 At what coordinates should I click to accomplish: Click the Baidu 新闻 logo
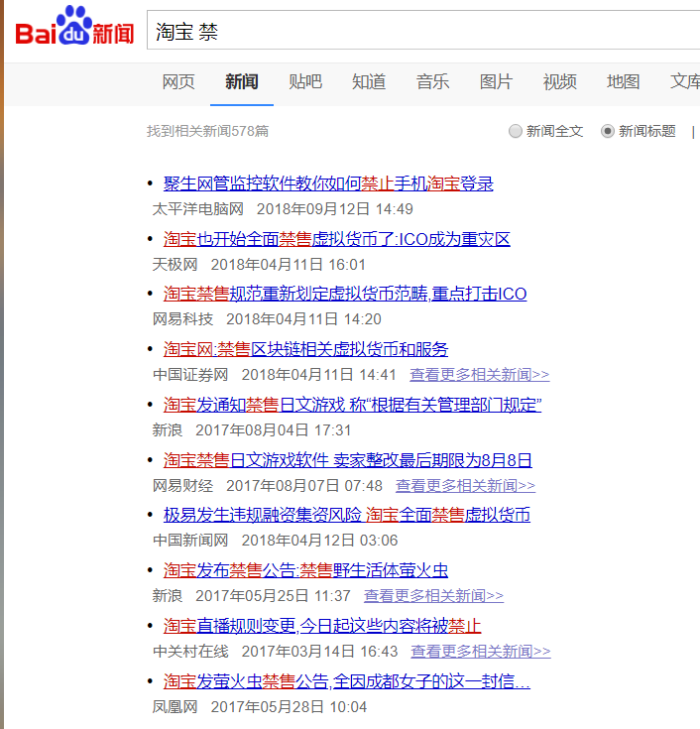74,26
